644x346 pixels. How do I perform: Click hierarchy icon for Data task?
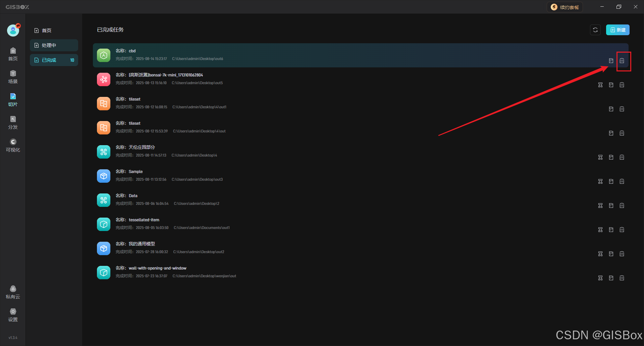coord(600,206)
